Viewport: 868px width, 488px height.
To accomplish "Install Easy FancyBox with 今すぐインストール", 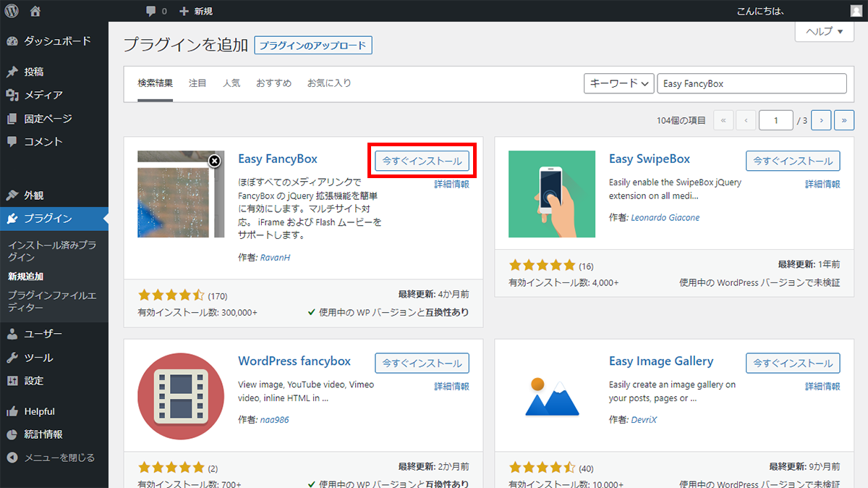I will pos(422,161).
